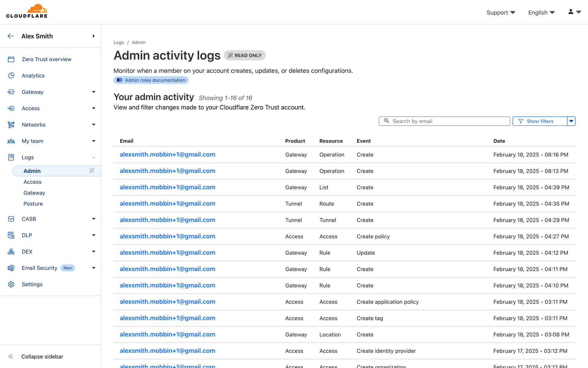Viewport: 588px width, 368px height.
Task: Click the crossed pencil icon in READ ONLY badge
Action: pyautogui.click(x=230, y=55)
